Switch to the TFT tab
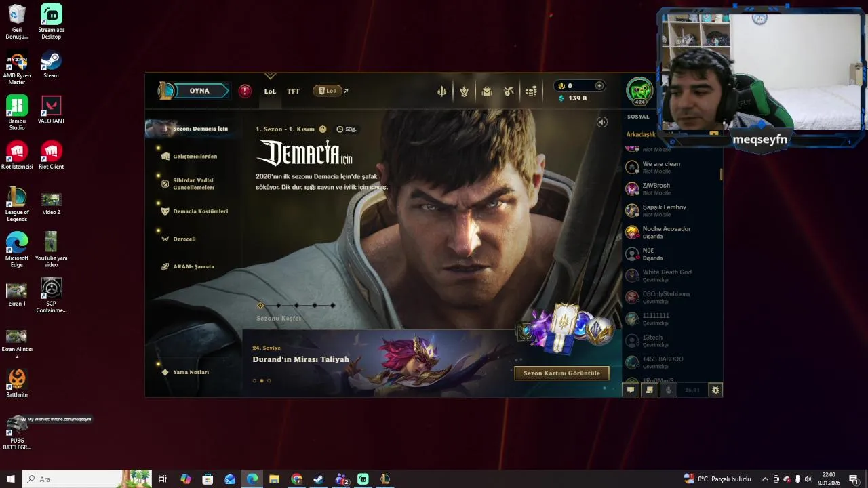 tap(293, 91)
